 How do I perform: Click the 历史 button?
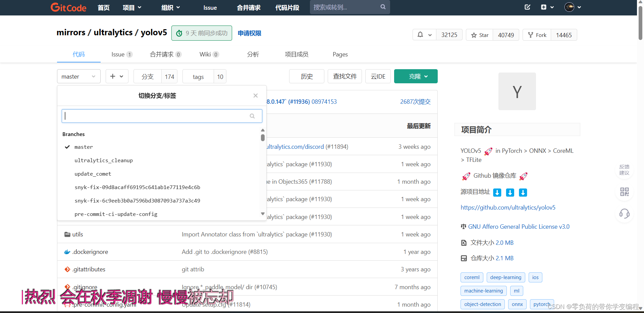[x=307, y=76]
